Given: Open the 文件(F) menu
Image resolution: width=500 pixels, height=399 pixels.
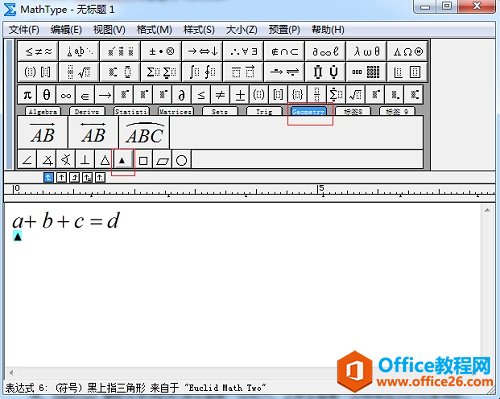Looking at the screenshot, I should [24, 30].
